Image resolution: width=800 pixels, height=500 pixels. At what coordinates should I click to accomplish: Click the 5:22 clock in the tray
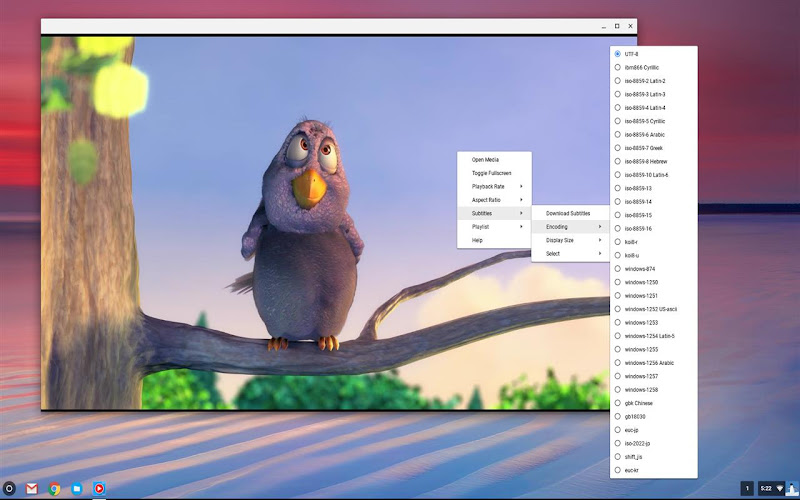[x=766, y=489]
